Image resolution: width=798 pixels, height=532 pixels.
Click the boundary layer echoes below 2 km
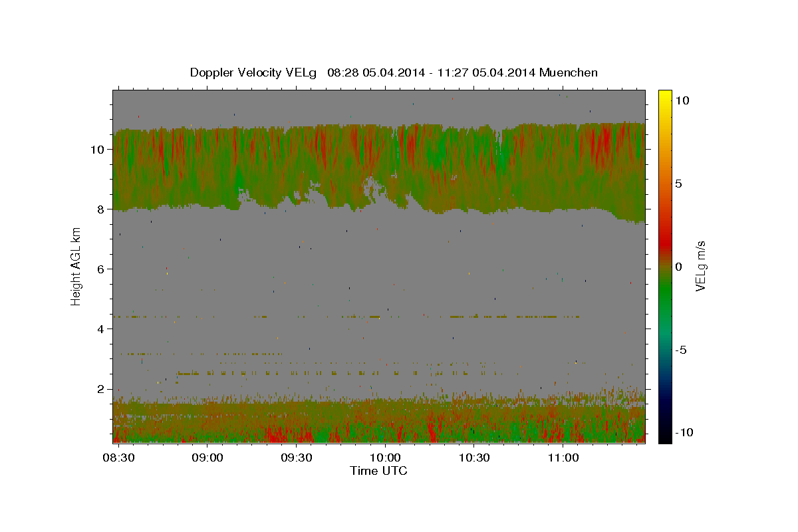click(379, 419)
